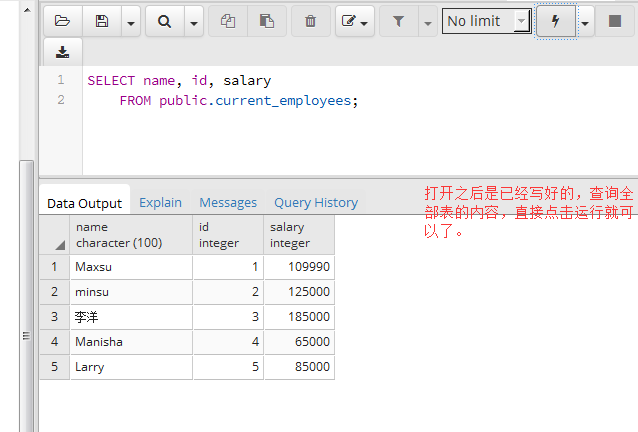Image resolution: width=638 pixels, height=432 pixels.
Task: Switch to the Messages tab
Action: click(x=228, y=203)
